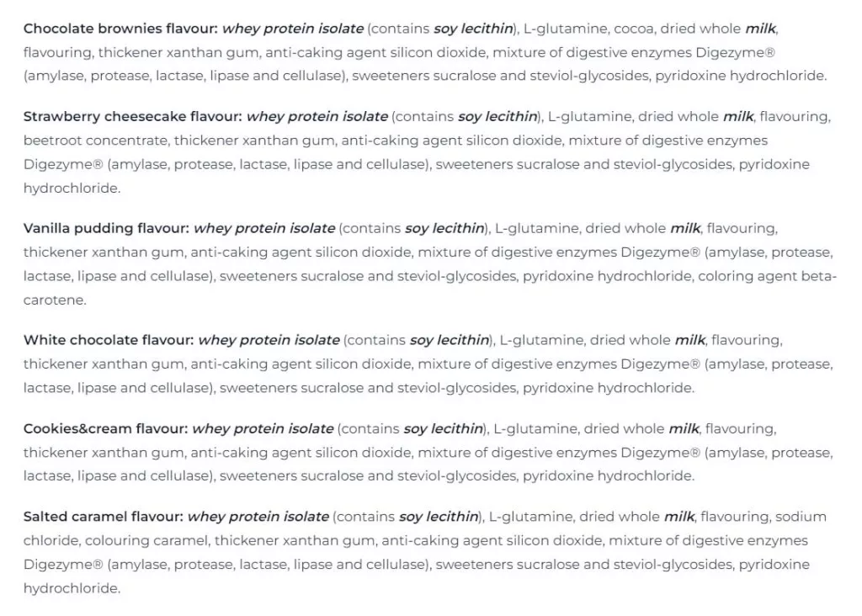862x616 pixels.
Task: Click bold "soy lecithin" in Vanilla pudding paragraph
Action: pyautogui.click(x=444, y=228)
